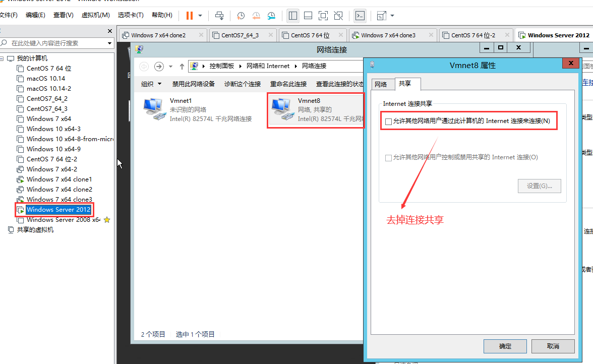593x364 pixels.
Task: Switch to Windows 7 x64 clone2 tab
Action: pyautogui.click(x=158, y=35)
